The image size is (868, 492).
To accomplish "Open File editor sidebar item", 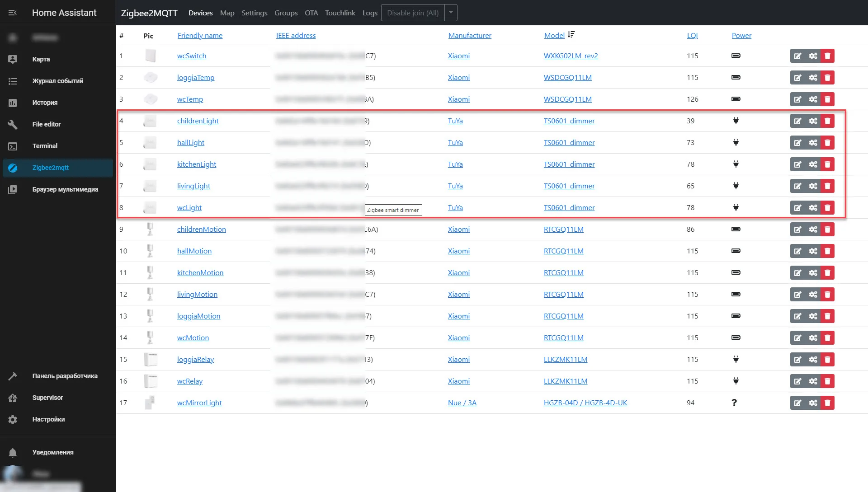I will (x=46, y=124).
